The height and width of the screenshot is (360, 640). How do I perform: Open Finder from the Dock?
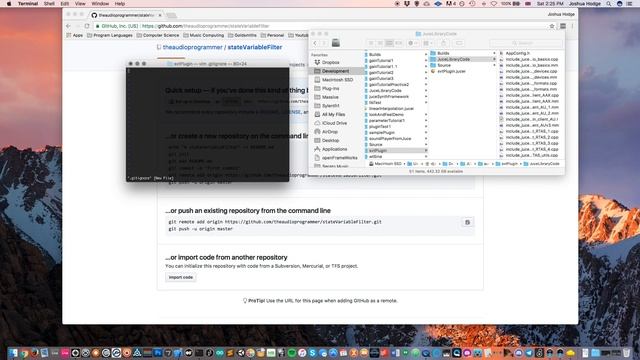pyautogui.click(x=13, y=353)
